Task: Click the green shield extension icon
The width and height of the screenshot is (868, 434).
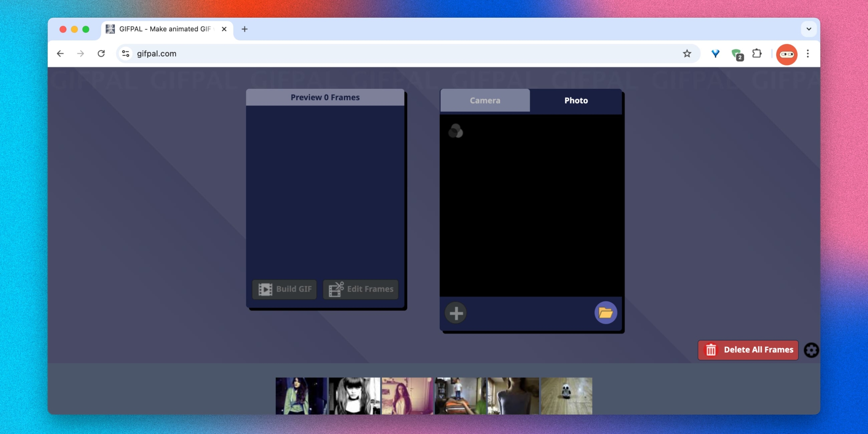Action: point(736,54)
